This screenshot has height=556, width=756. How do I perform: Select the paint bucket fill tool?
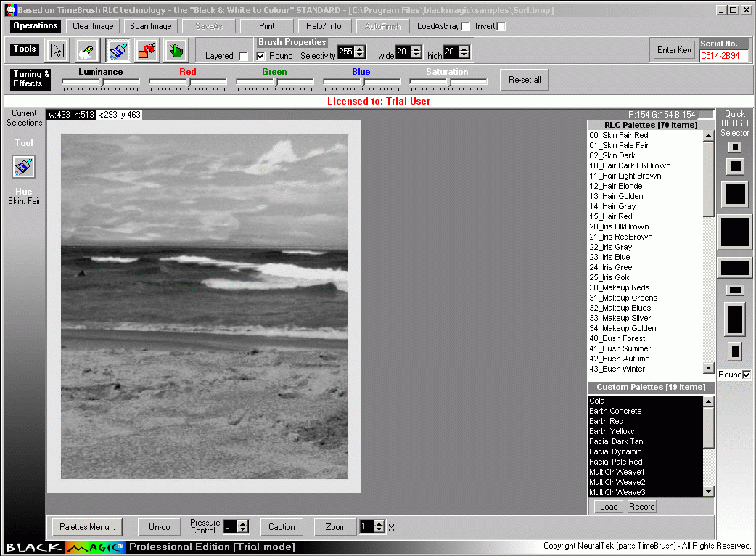147,50
